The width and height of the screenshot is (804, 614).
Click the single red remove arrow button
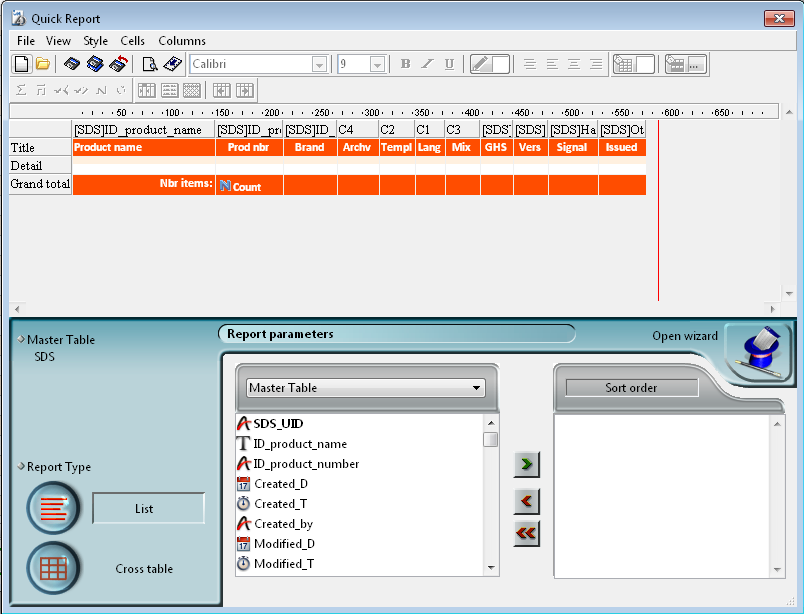(527, 501)
